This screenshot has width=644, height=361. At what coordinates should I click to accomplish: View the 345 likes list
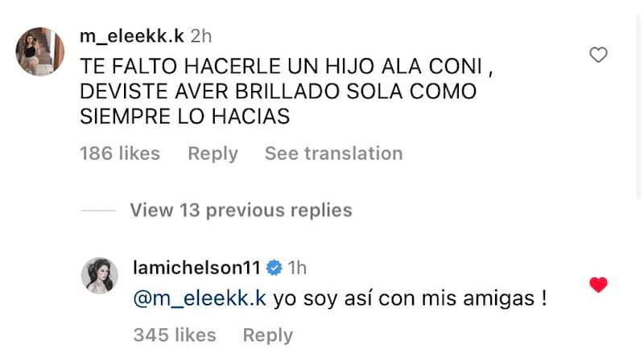(175, 334)
